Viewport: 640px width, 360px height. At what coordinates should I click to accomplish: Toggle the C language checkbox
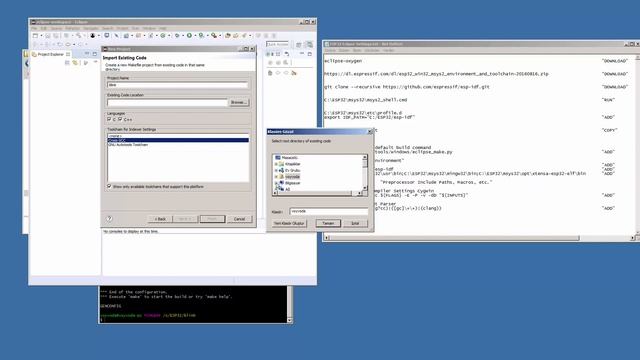point(109,119)
